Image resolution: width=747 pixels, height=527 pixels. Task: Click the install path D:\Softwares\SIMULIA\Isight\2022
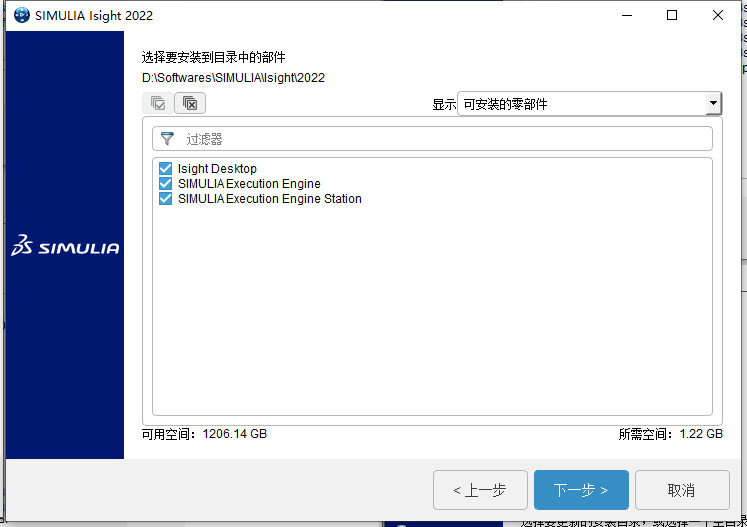(233, 78)
